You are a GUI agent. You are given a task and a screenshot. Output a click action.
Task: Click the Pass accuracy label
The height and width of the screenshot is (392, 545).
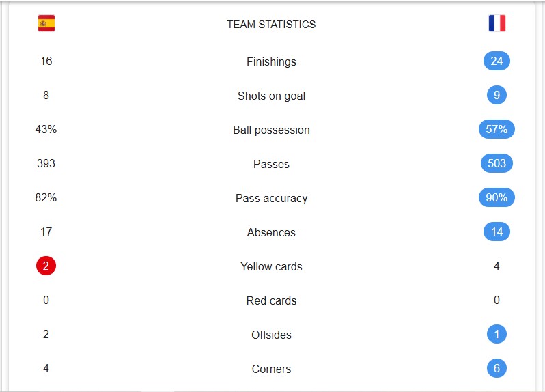pyautogui.click(x=271, y=198)
